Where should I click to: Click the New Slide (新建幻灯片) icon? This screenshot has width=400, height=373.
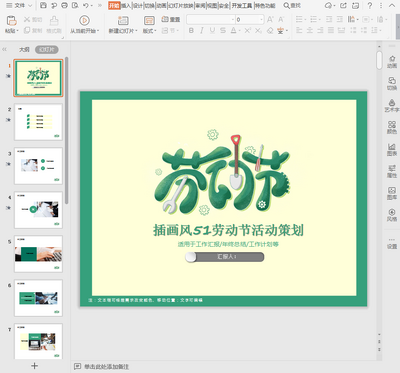click(123, 21)
